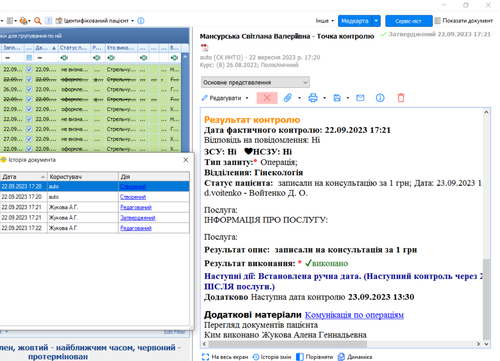The image size is (500, 361).
Task: Click the printer icon in document toolbar
Action: tap(313, 98)
